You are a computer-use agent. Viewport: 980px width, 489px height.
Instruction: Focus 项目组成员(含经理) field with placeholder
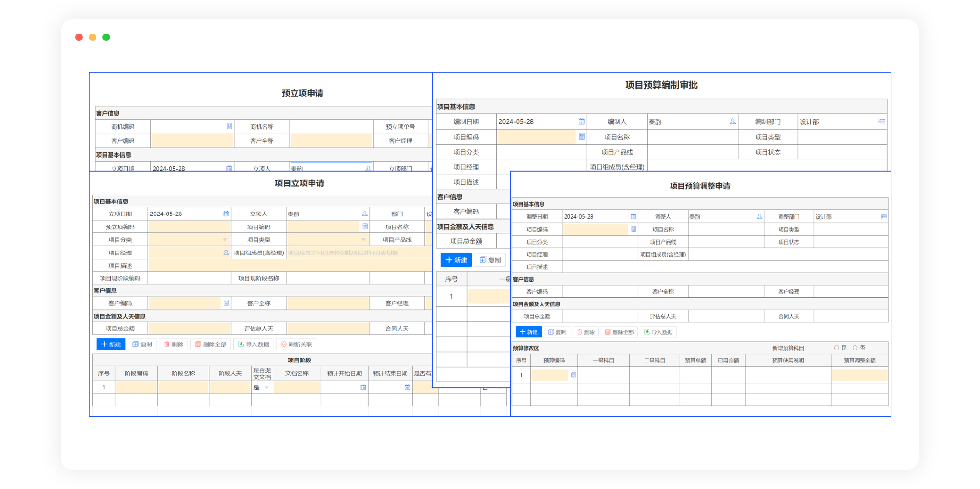click(359, 252)
